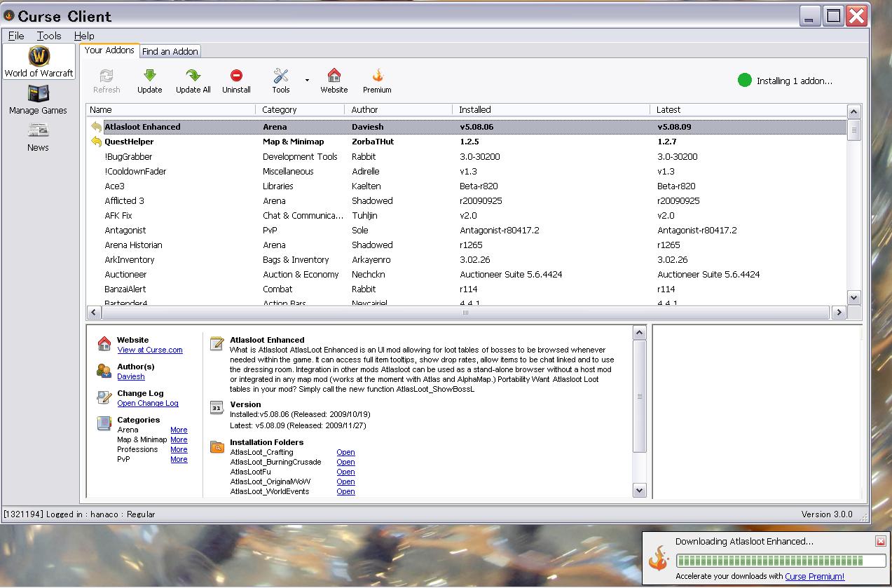Open the AtlasLoot_Crafting folder link
This screenshot has height=588, width=892.
tap(345, 452)
